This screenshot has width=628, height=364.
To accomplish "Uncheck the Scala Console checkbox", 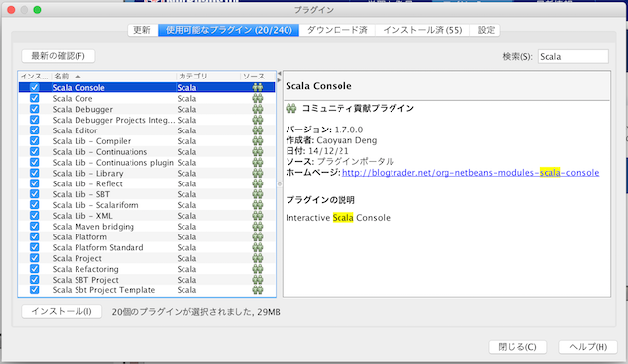I will 35,87.
